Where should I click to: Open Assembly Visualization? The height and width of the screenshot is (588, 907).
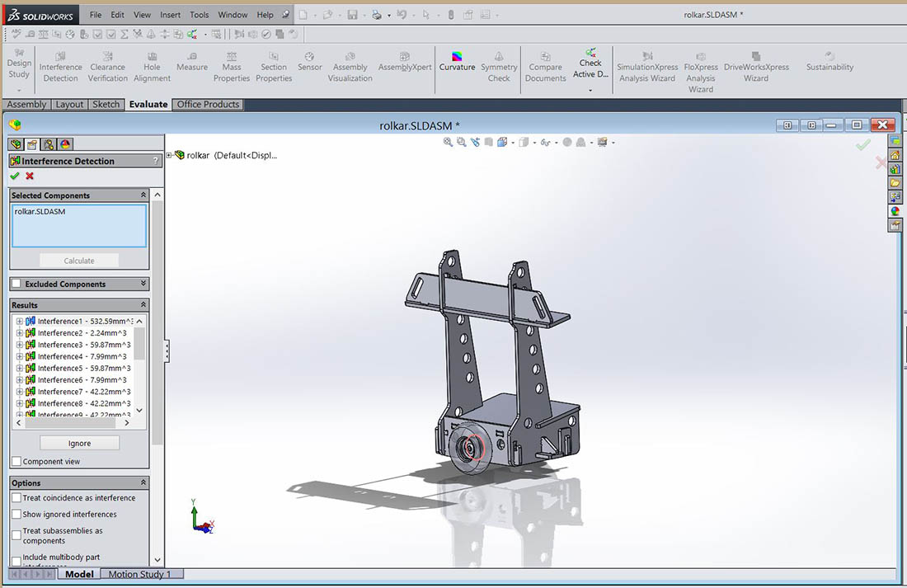coord(350,67)
